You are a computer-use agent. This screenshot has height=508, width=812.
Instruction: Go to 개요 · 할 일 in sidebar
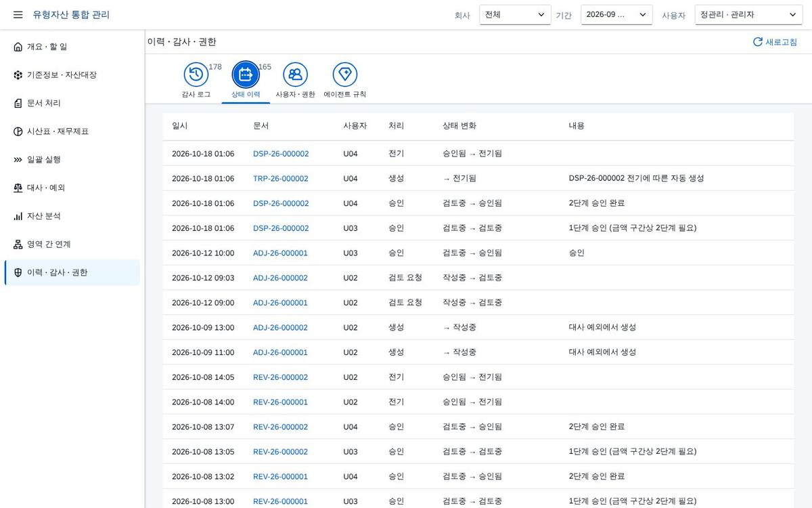pyautogui.click(x=72, y=47)
